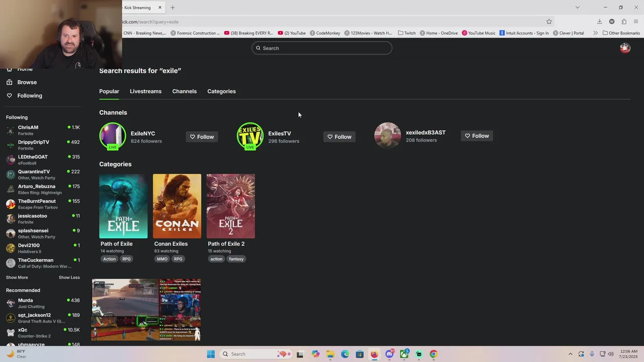Screen dimensions: 644x362
Task: Open Path of Exile category cover
Action: coord(123,206)
